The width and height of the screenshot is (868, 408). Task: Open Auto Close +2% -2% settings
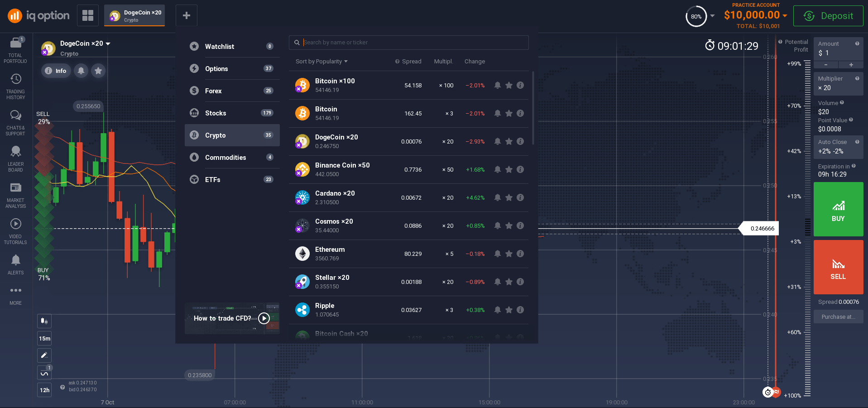(838, 147)
